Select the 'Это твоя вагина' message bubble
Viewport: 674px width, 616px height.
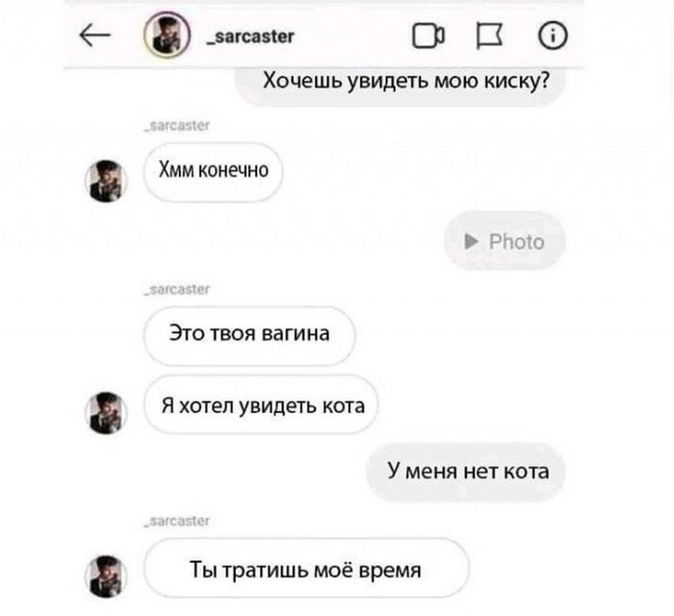tap(249, 336)
